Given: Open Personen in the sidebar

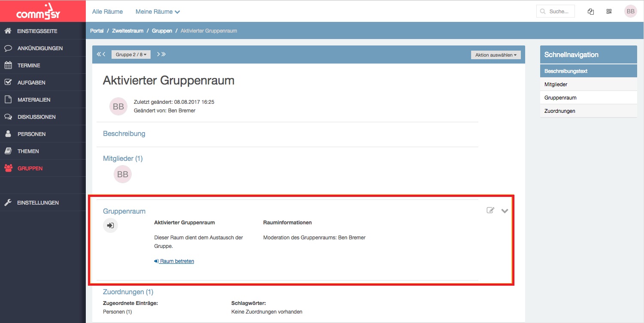Looking at the screenshot, I should pos(43,134).
